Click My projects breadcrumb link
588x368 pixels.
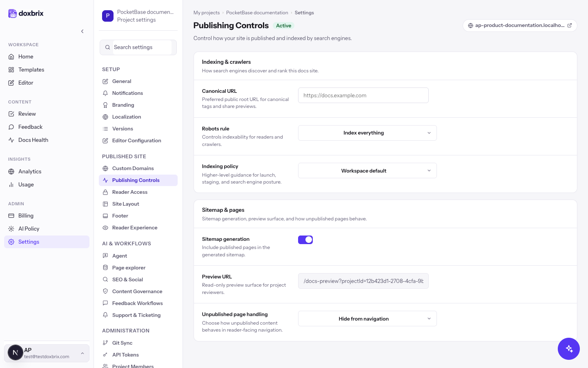(207, 13)
